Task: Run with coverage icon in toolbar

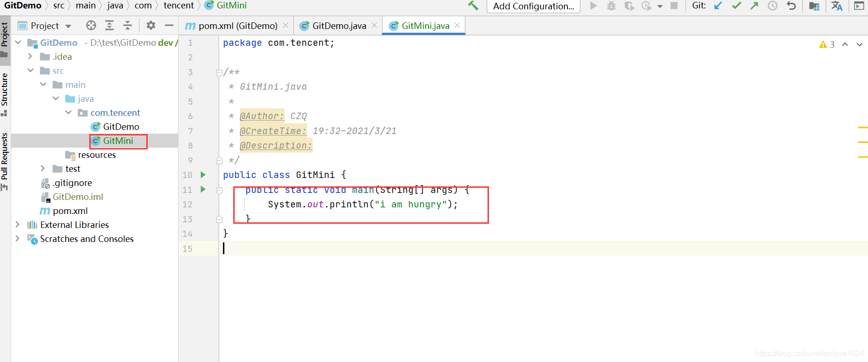Action: [x=629, y=6]
